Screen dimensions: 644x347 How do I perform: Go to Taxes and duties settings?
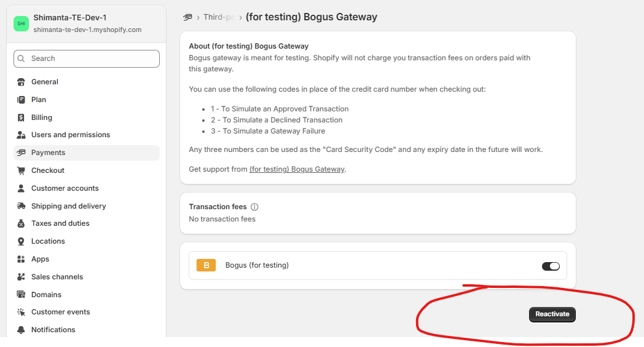[x=60, y=223]
